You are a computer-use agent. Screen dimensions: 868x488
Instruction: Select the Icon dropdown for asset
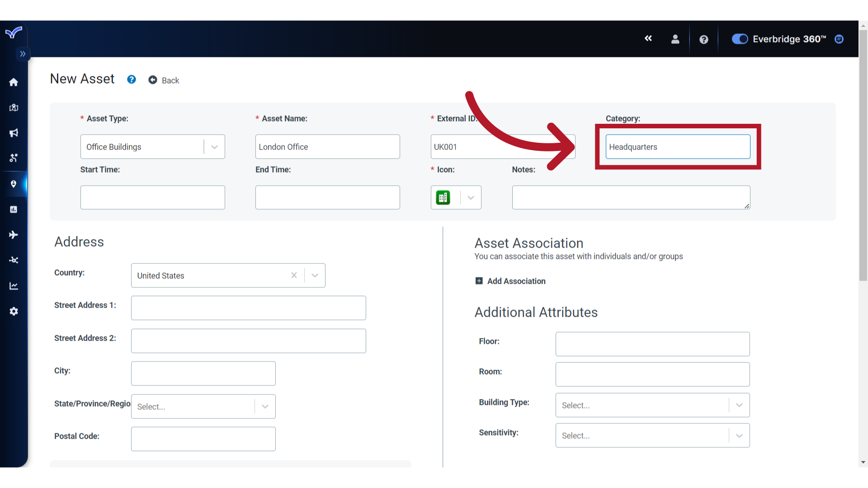coord(470,197)
